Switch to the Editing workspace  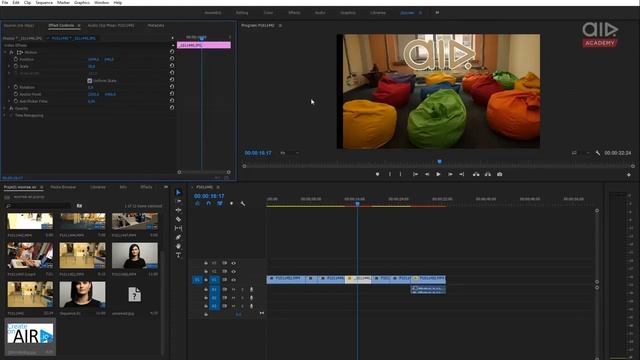click(x=242, y=13)
